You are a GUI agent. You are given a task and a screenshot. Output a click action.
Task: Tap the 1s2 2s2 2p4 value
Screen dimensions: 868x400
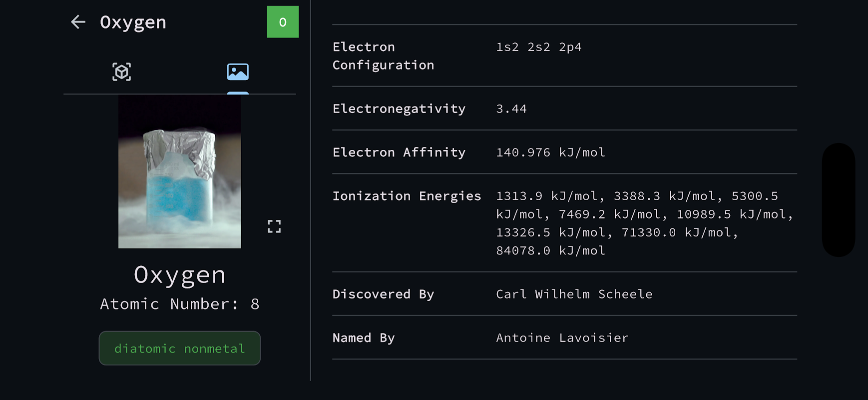pos(539,47)
